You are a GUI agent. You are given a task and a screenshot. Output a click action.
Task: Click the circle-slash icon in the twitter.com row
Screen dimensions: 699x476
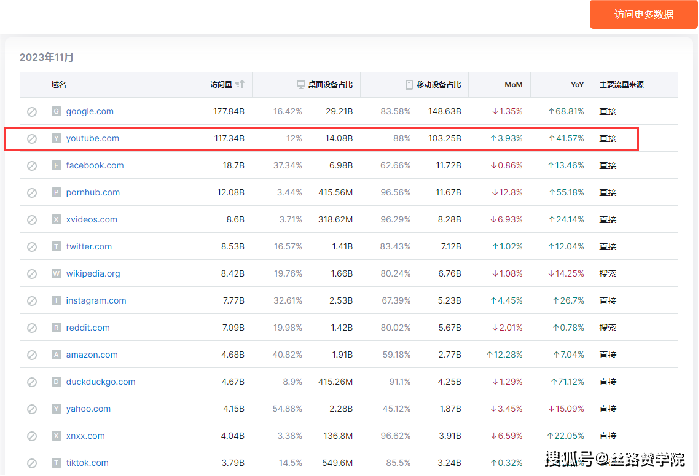(x=32, y=246)
